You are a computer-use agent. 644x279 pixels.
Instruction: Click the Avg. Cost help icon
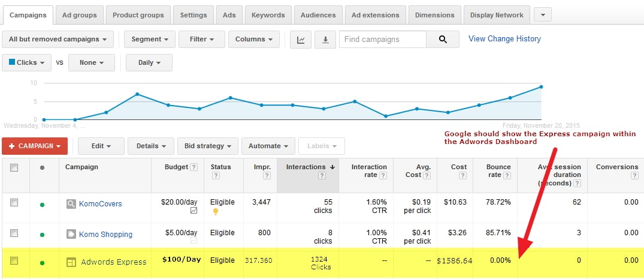tap(427, 175)
